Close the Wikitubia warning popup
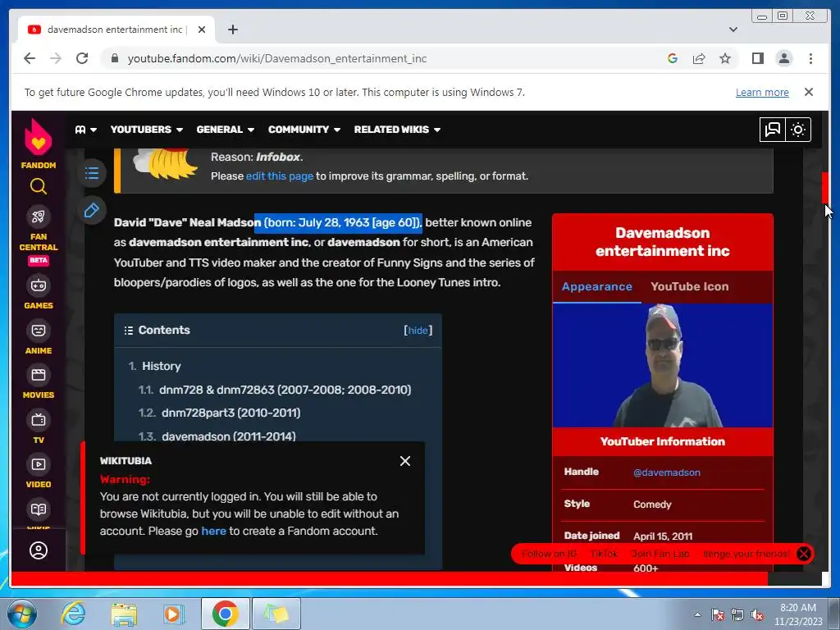 [405, 461]
